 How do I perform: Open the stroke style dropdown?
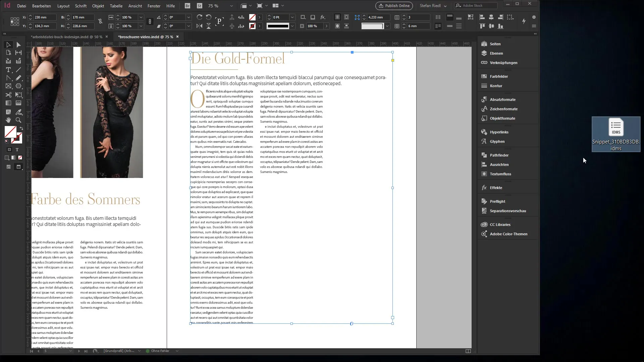coord(292,26)
